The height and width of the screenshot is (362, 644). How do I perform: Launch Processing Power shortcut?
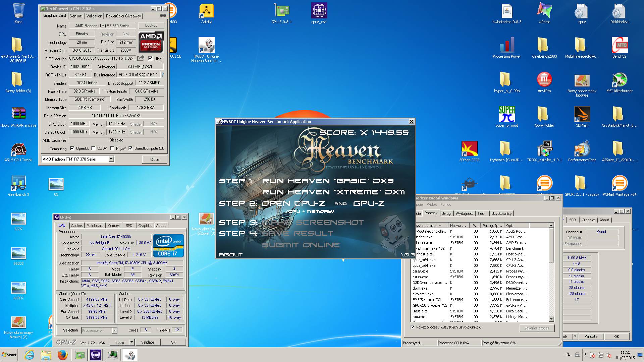[x=507, y=48]
